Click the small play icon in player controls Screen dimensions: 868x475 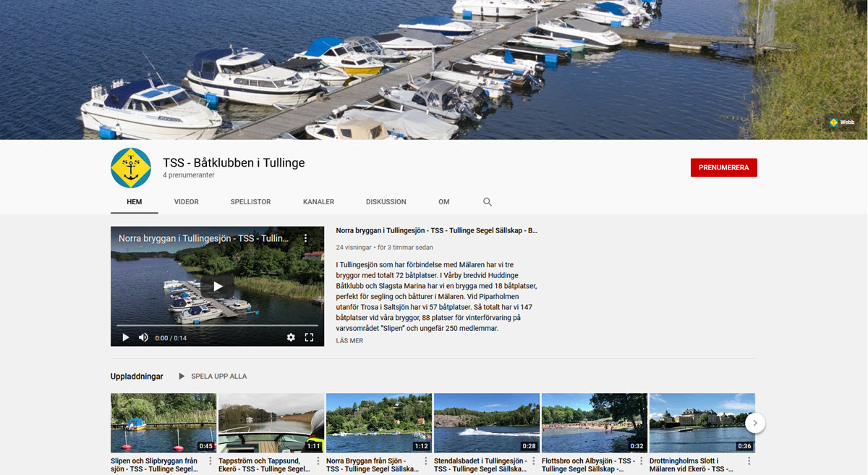(126, 337)
